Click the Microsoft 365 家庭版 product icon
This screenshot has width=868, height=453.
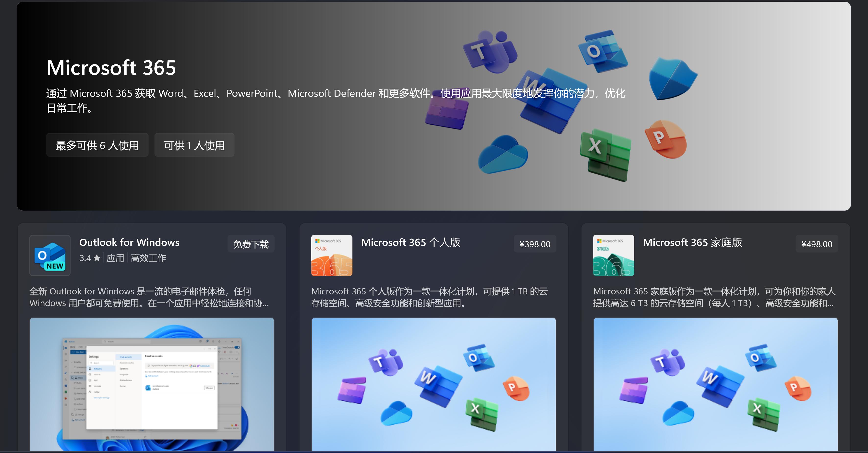pos(613,255)
